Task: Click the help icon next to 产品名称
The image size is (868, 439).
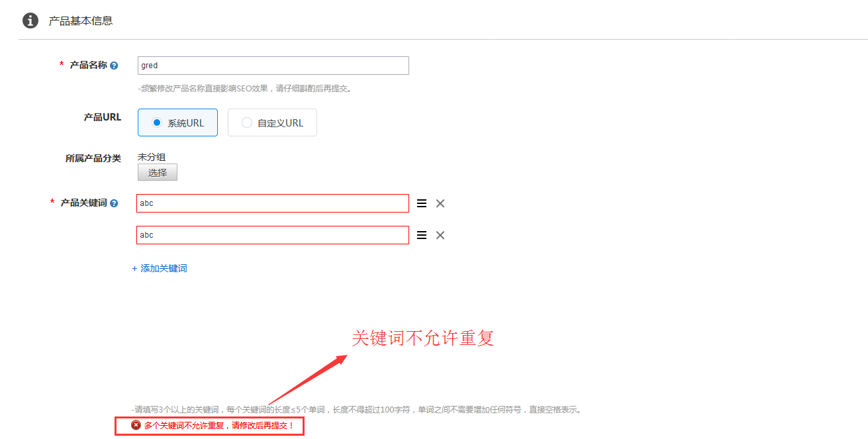Action: (x=114, y=66)
